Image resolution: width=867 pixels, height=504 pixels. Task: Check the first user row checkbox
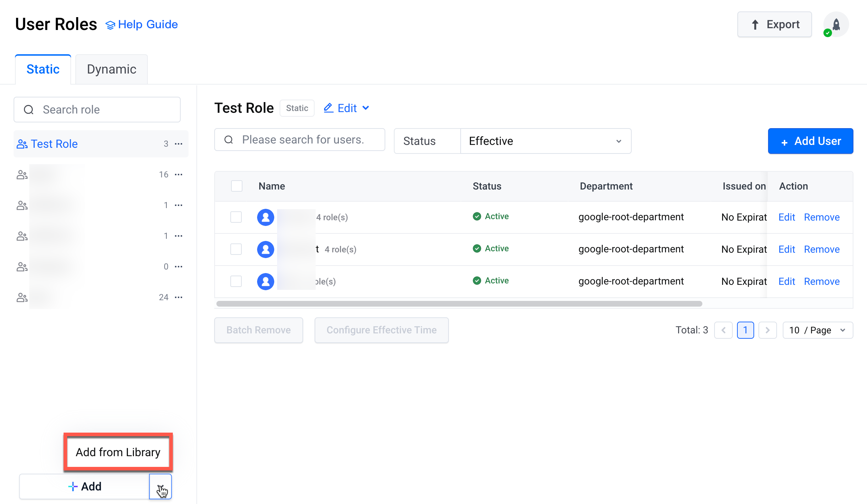click(x=236, y=217)
